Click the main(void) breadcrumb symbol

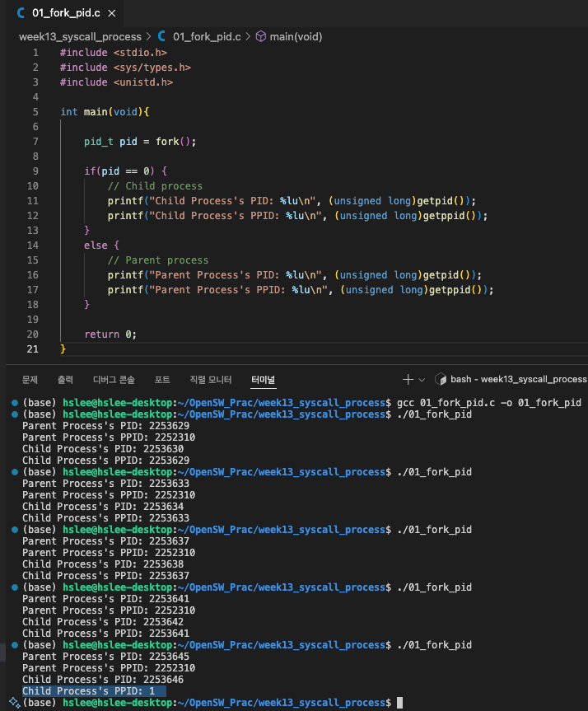coord(296,37)
